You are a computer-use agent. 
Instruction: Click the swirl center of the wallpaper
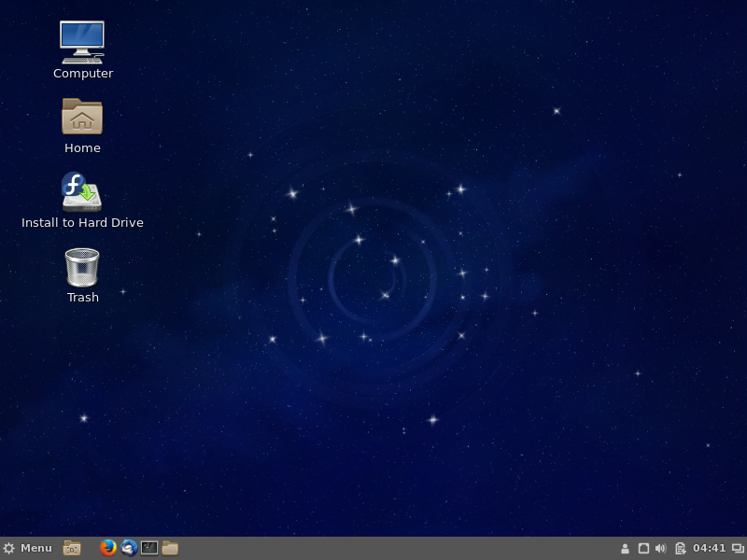373,277
